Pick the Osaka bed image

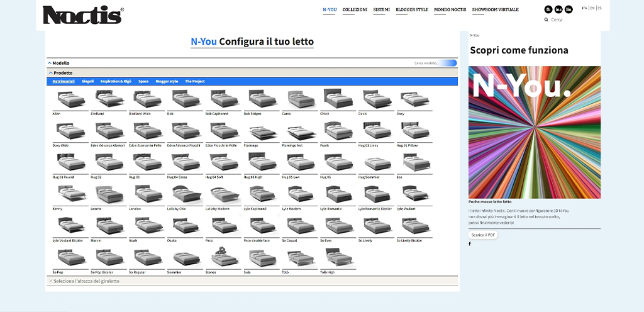186,226
